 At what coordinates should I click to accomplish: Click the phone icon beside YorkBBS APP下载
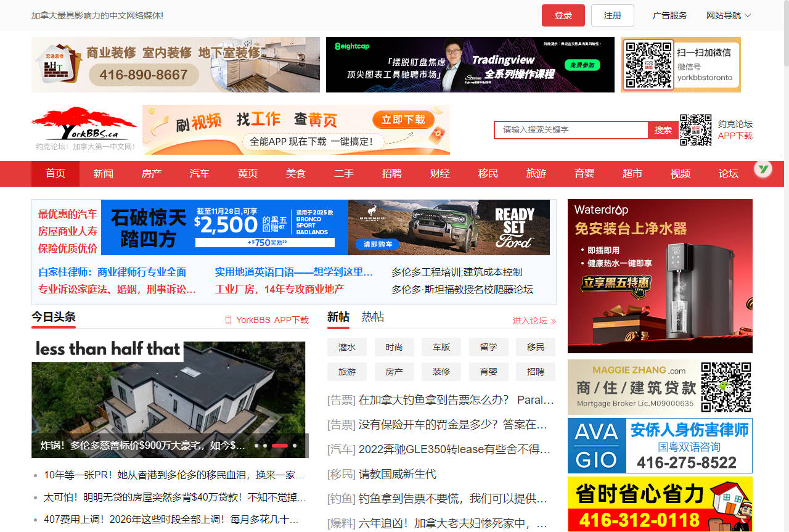point(228,320)
